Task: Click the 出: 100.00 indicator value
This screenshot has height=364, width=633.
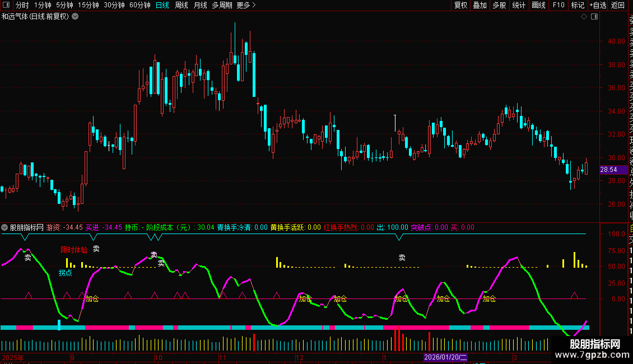Action: tap(392, 227)
